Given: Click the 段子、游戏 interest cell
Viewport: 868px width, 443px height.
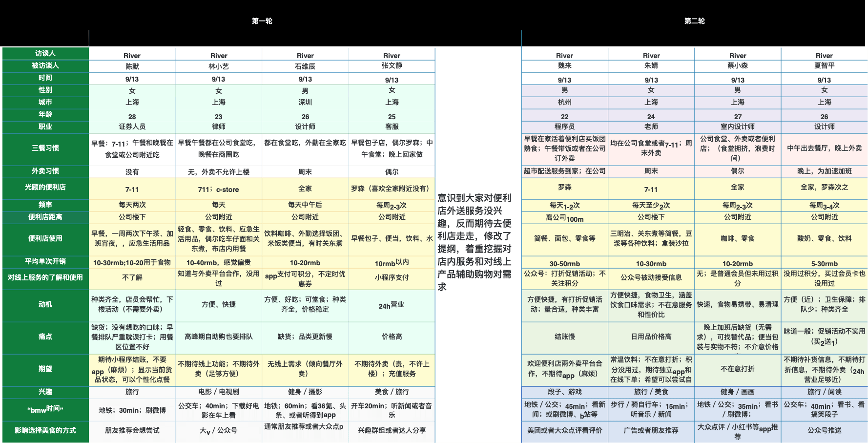Looking at the screenshot, I should click(565, 392).
